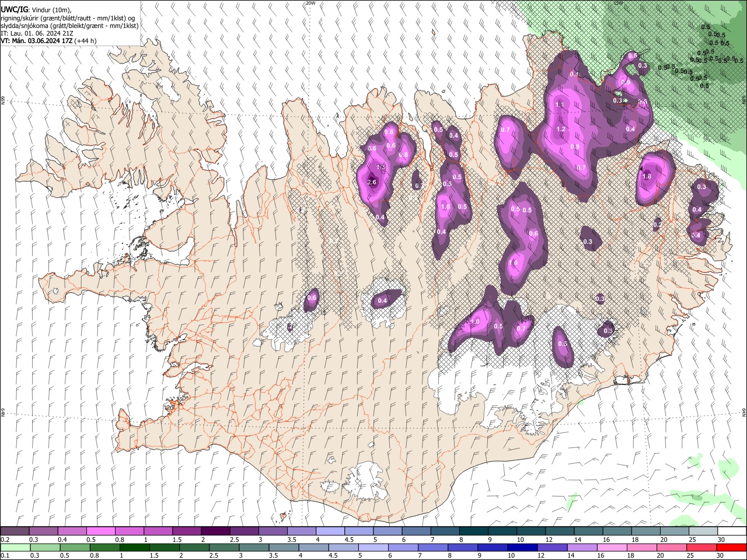Image resolution: width=747 pixels, height=560 pixels.
Task: Click the lower-legend swatch between 2.5 and 3
Action: click(x=215, y=547)
